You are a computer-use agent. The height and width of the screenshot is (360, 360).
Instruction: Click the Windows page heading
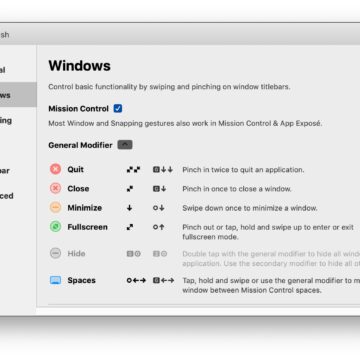coord(79,66)
